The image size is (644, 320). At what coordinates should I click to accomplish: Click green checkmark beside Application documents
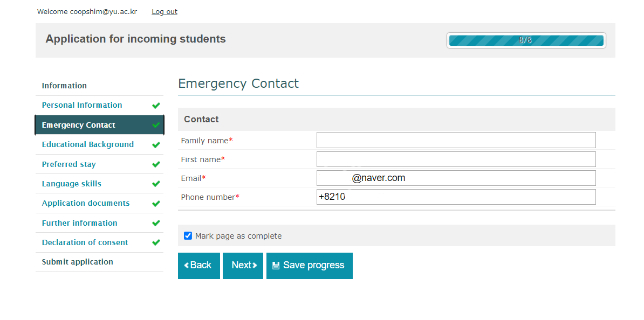click(x=156, y=204)
